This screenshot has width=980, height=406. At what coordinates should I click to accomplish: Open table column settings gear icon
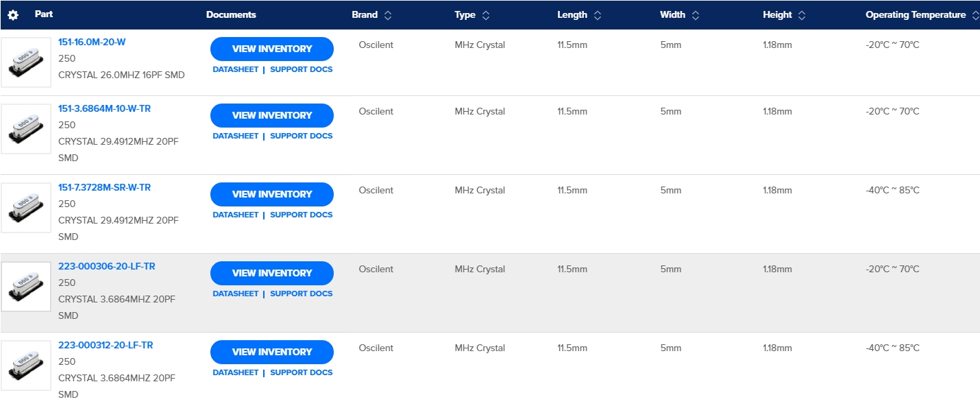[13, 15]
